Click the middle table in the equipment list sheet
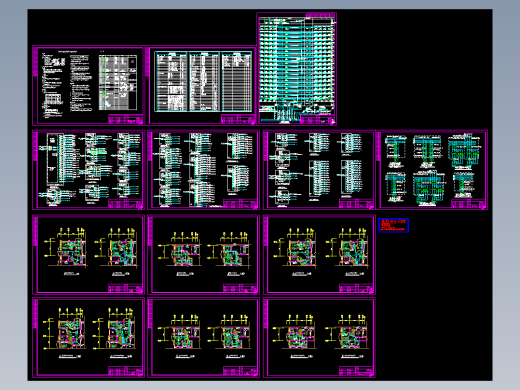Screen dimensions: 520x390 pyautogui.click(x=204, y=82)
